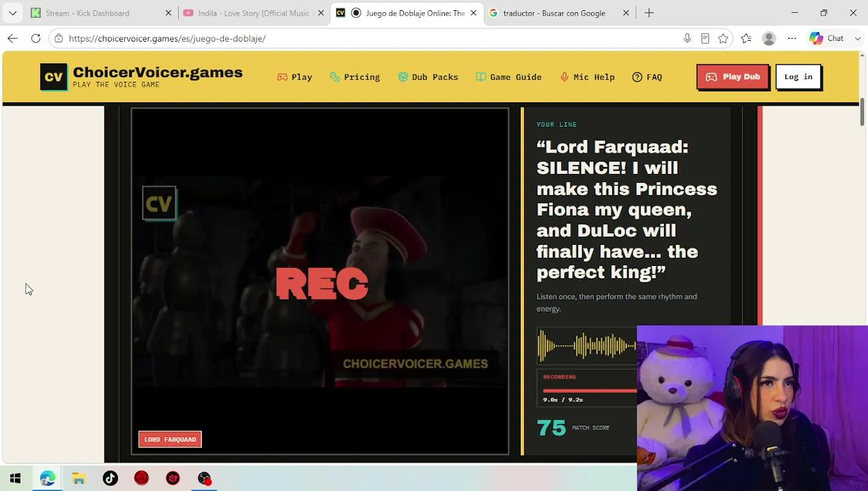Screen dimensions: 868x491
Task: Open the Game Guide nav link
Action: tap(508, 77)
